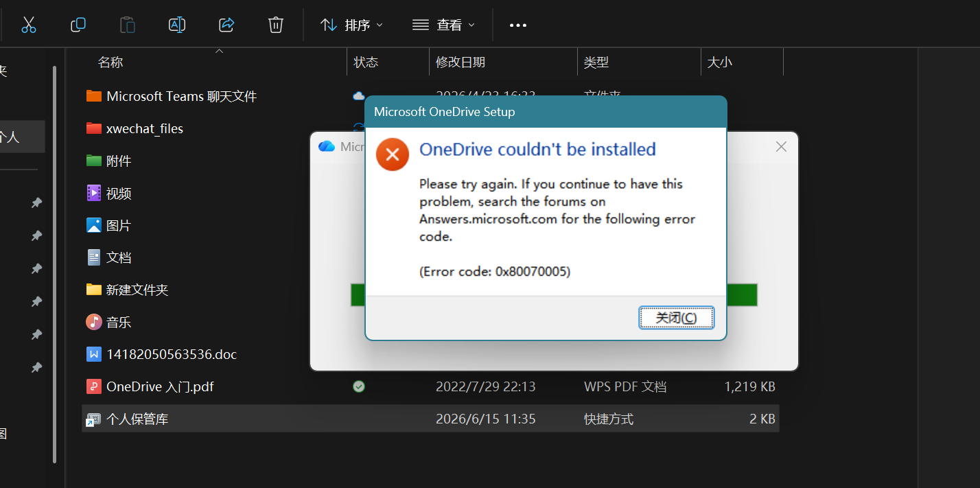Select the Microsoft Teams 聊天文件 name

click(x=182, y=97)
